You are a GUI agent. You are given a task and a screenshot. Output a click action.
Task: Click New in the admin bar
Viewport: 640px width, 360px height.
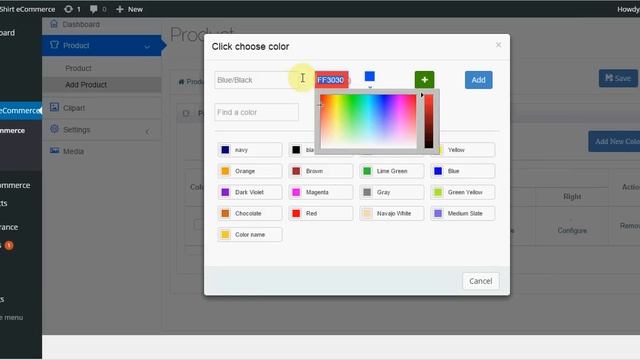[x=129, y=9]
